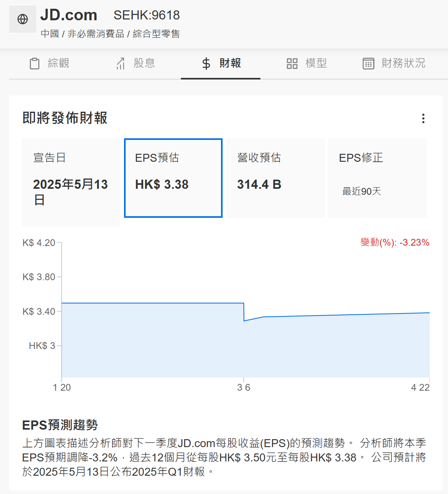Open the 財務狀況 tab
448x494 pixels.
[x=394, y=64]
